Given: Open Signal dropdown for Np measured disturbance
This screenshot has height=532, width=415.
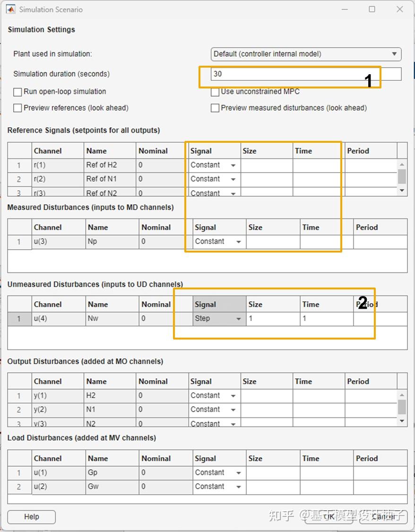Looking at the screenshot, I should click(x=238, y=241).
